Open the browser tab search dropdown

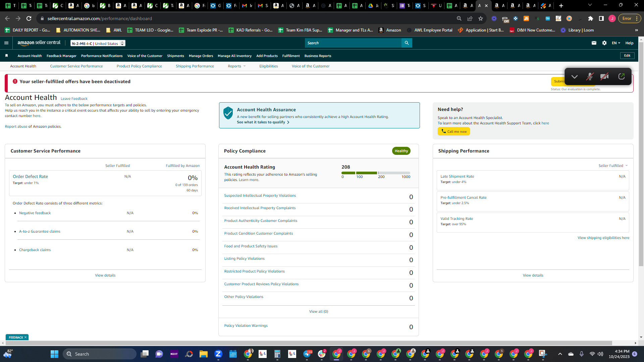click(x=590, y=5)
